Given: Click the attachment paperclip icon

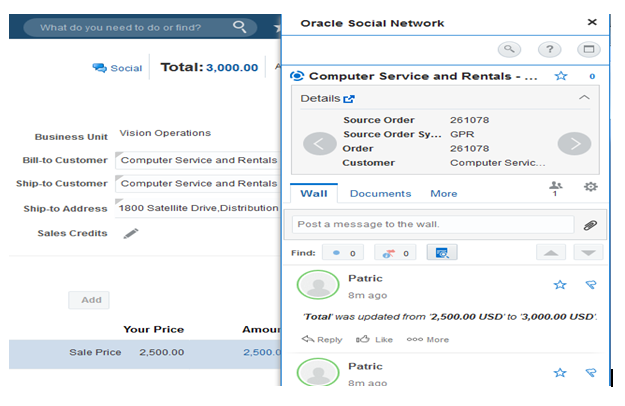Looking at the screenshot, I should point(590,225).
